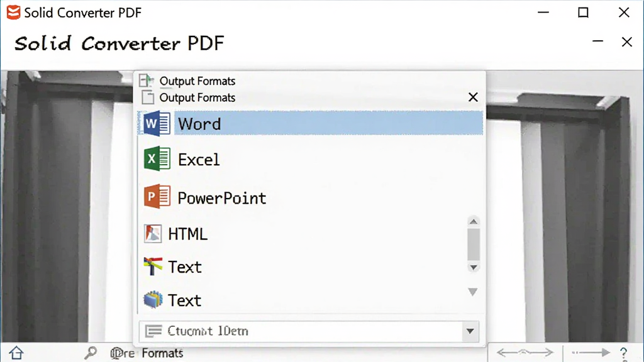
Task: Close the inner Solid Converter panel
Action: click(x=627, y=41)
